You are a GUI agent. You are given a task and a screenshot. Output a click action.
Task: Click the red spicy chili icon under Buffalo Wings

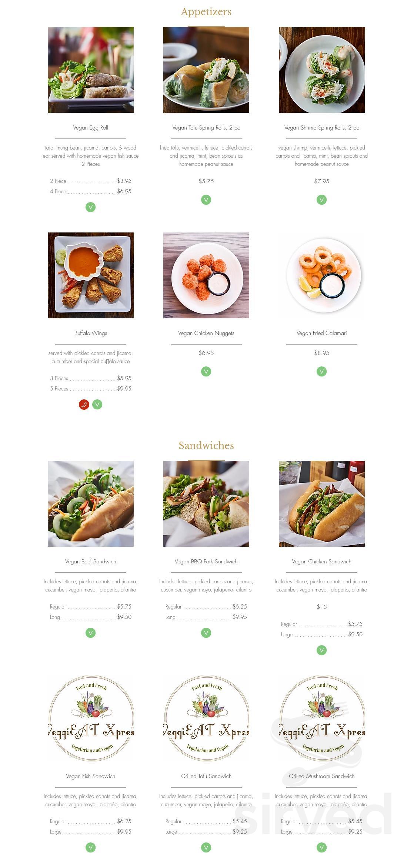84,405
